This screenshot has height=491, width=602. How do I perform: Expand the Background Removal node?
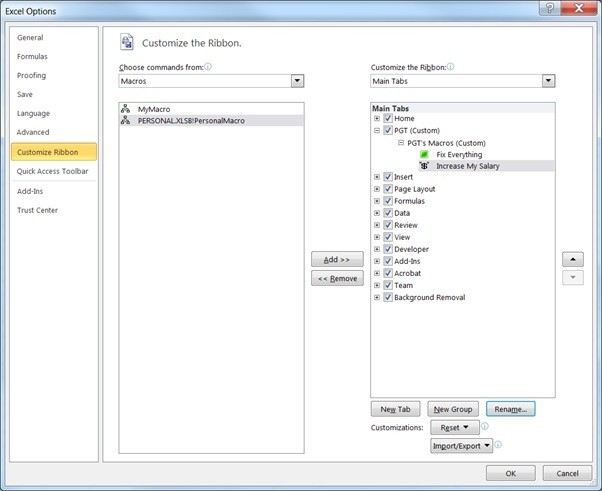(x=377, y=297)
